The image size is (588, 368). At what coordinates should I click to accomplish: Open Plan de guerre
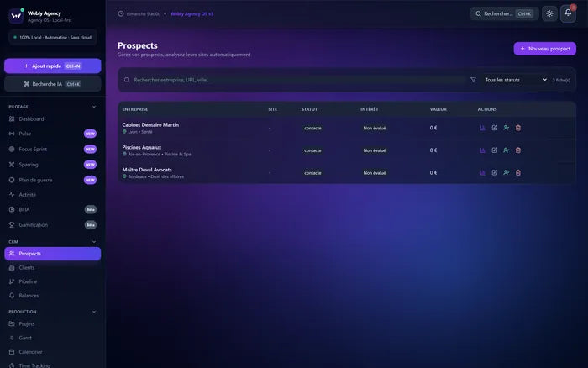52,180
